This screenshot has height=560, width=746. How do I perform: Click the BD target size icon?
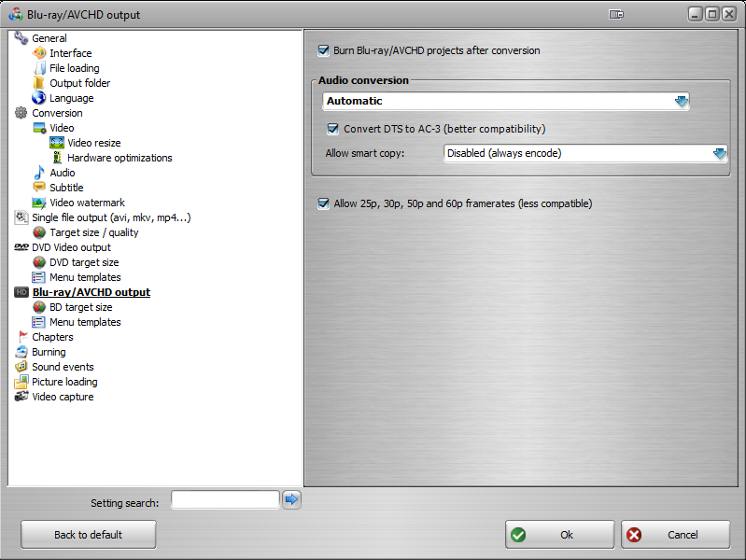[x=39, y=307]
